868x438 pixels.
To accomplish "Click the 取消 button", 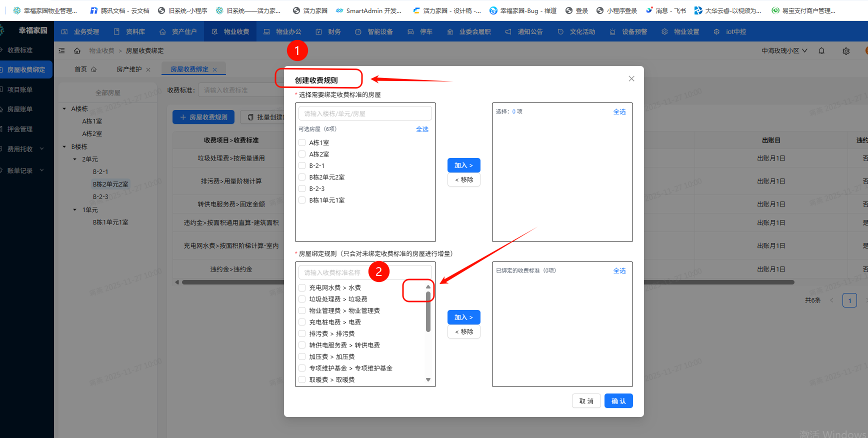I will click(x=586, y=401).
